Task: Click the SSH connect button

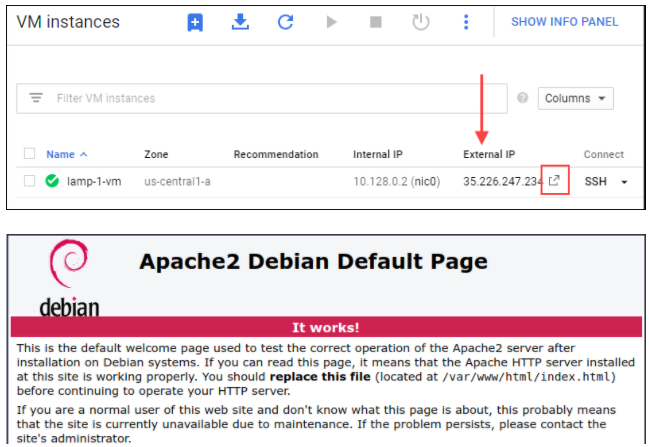Action: [596, 181]
